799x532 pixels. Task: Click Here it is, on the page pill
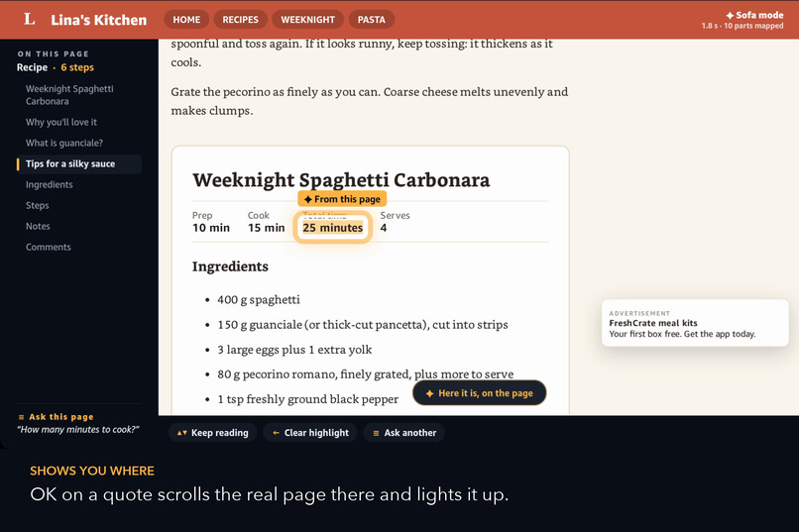480,393
